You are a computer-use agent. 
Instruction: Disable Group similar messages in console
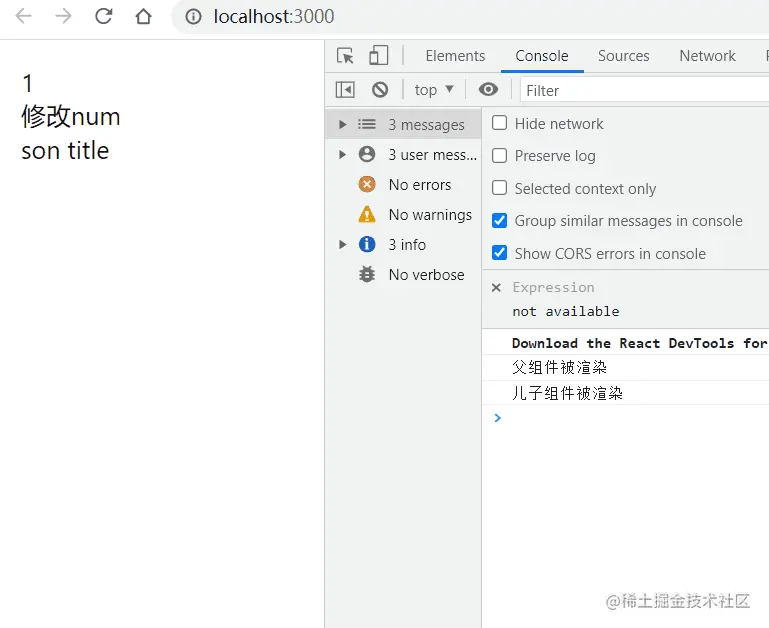(x=499, y=220)
